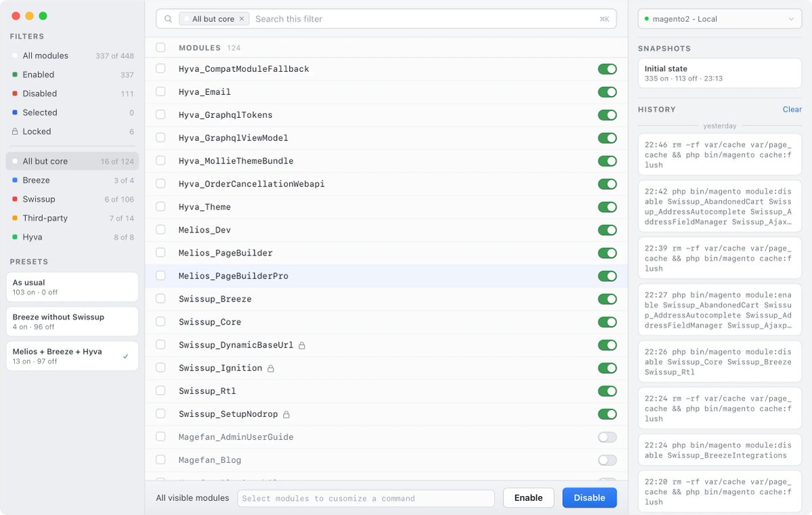
Task: Toggle off Hyva_CompatModuleFallback module
Action: tap(607, 69)
